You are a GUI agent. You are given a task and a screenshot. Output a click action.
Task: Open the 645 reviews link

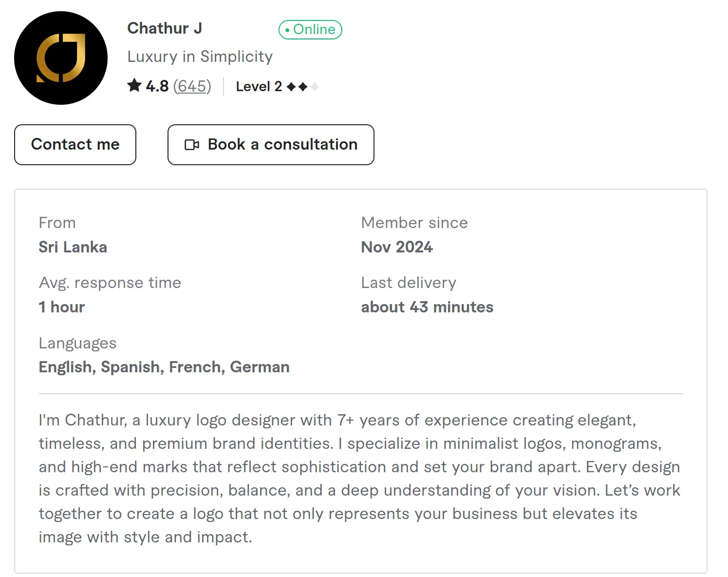click(x=192, y=86)
